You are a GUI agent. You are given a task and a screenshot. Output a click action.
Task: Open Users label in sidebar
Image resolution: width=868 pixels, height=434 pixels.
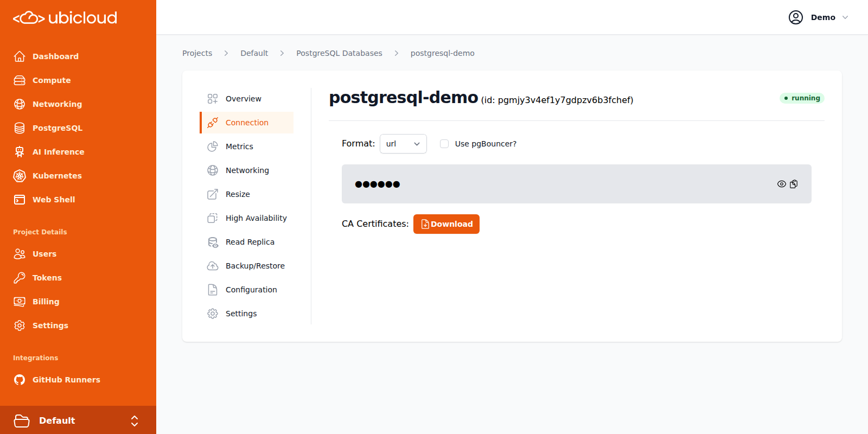(44, 254)
